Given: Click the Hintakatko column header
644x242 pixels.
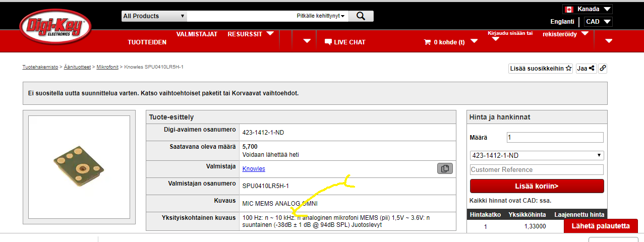Looking at the screenshot, I should pos(485,215).
